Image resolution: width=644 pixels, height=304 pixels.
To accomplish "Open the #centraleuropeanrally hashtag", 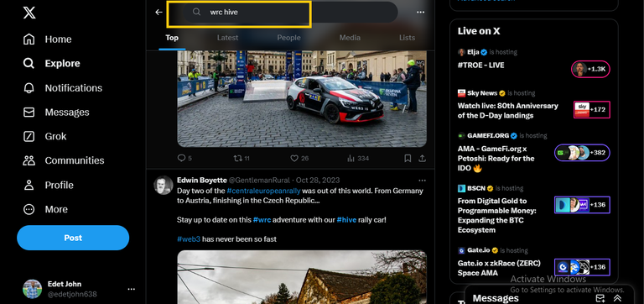I will (263, 191).
